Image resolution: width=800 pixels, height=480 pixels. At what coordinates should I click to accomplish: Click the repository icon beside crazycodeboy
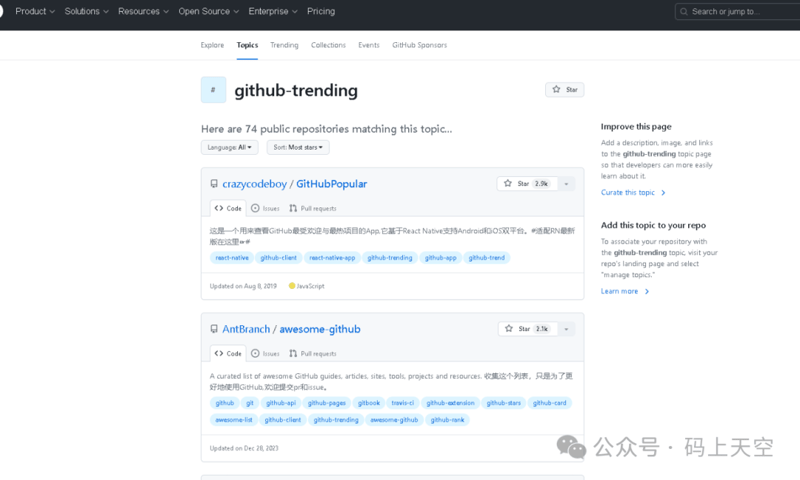[x=214, y=184]
